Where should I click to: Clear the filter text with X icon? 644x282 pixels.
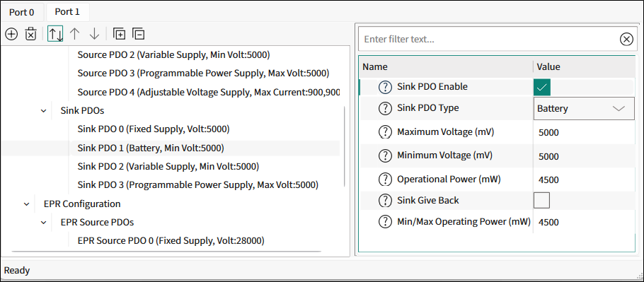click(x=626, y=40)
